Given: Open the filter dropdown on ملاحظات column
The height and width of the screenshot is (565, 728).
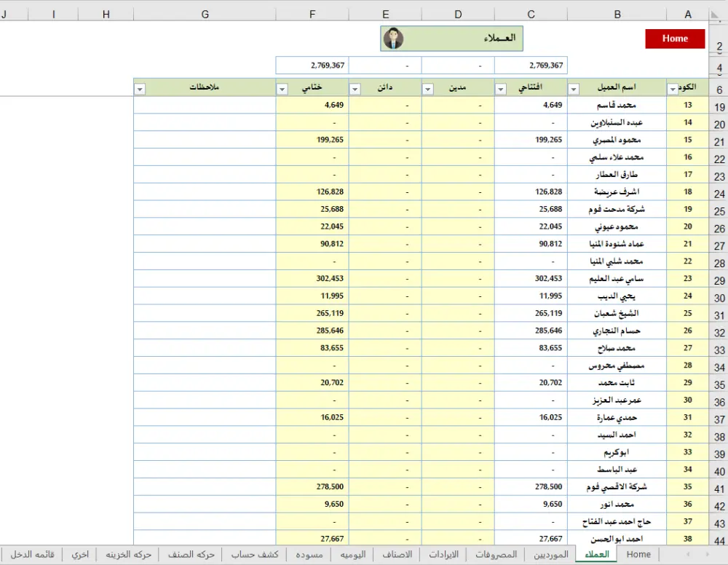Looking at the screenshot, I should (139, 89).
